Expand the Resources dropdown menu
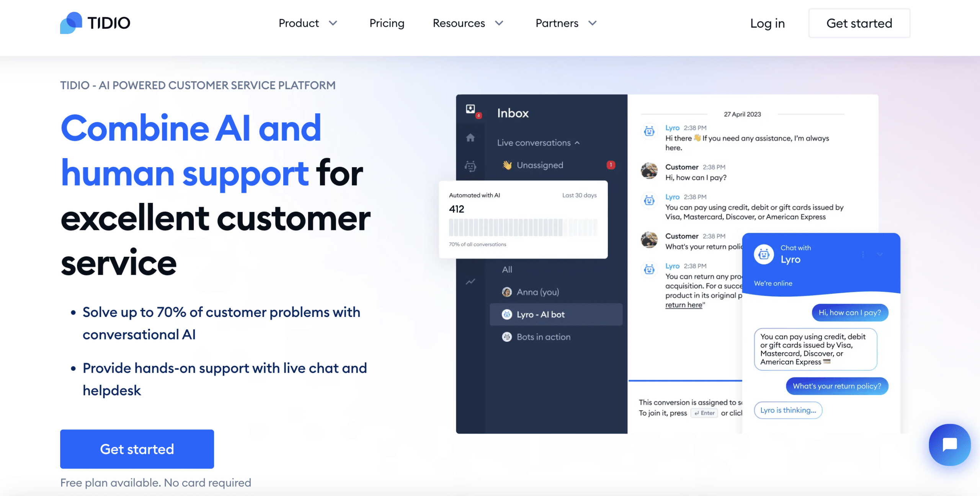980x496 pixels. point(469,22)
